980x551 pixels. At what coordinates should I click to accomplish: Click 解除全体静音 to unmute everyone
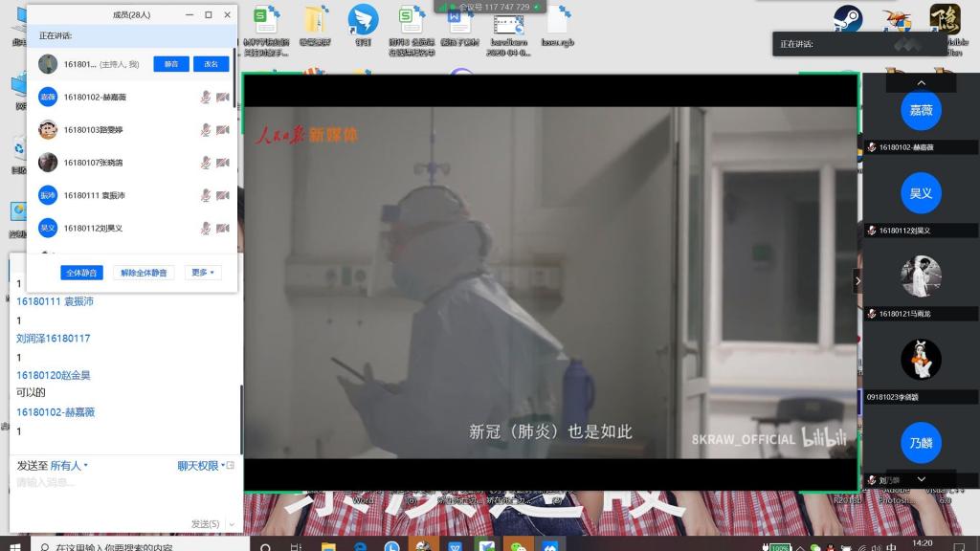(x=144, y=273)
